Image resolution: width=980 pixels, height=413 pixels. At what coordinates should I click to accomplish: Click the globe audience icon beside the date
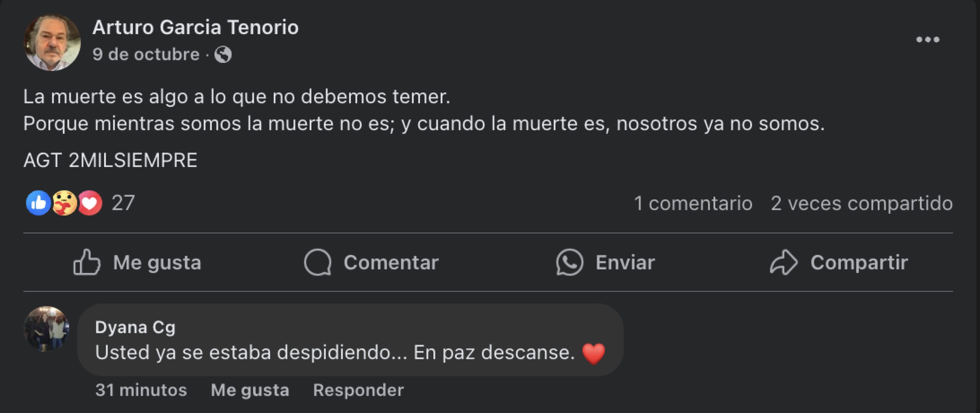(223, 55)
